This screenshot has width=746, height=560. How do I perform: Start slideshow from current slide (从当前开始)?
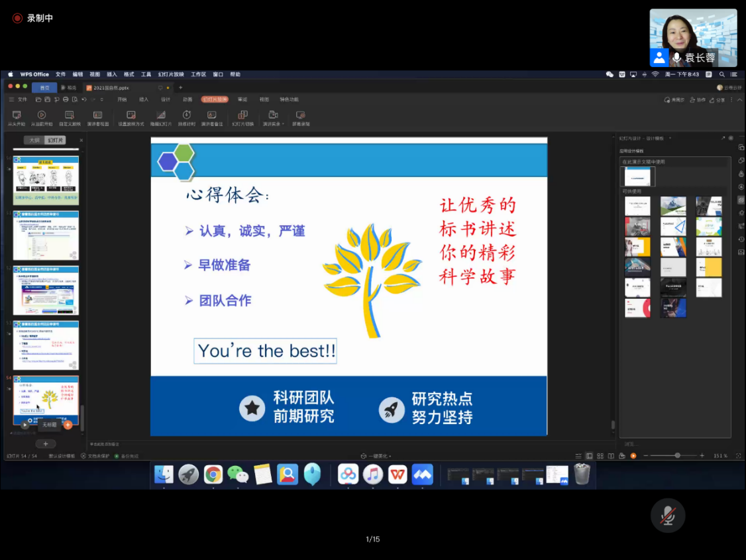click(x=42, y=118)
